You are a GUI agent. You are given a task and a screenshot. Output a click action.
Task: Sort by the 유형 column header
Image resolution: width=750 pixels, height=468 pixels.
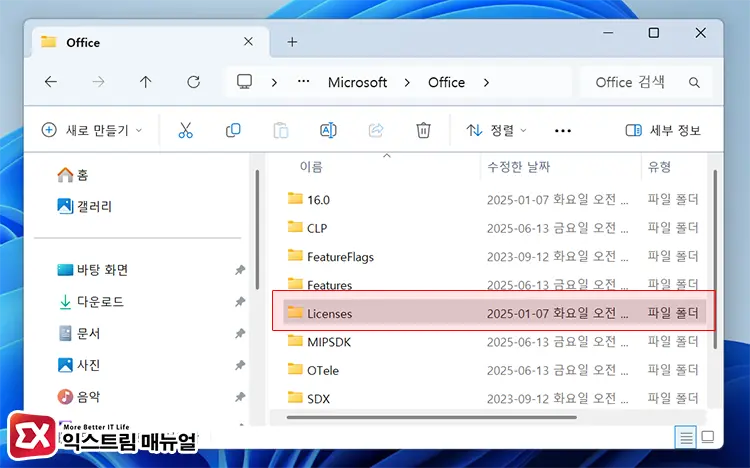659,167
